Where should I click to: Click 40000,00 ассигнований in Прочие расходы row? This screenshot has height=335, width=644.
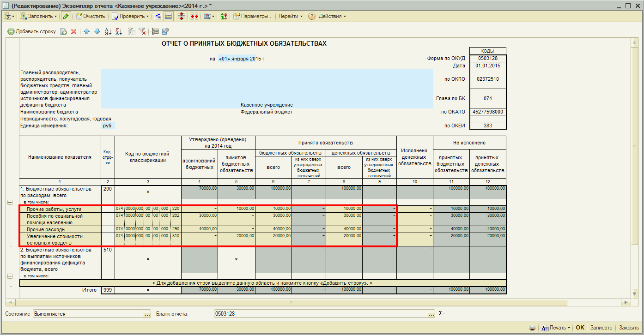pos(199,229)
